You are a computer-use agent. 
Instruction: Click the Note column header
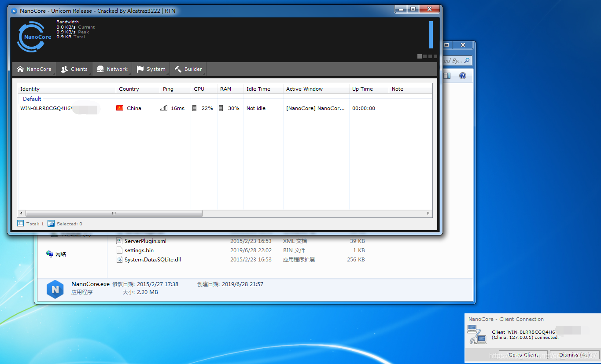[x=410, y=89]
